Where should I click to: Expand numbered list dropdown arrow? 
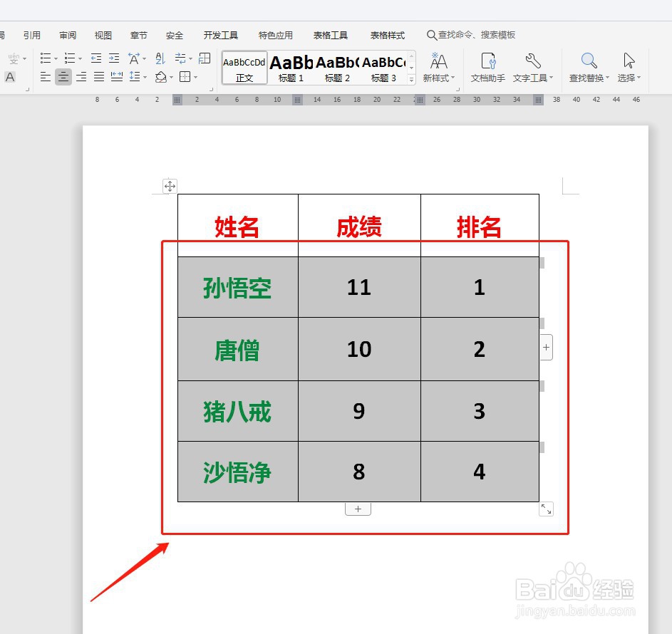[80, 58]
